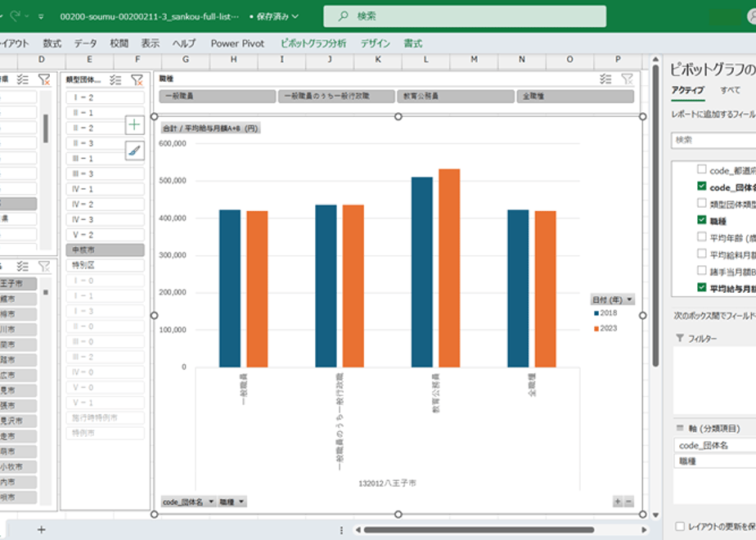Untick the 平均給与月額 field checkbox
This screenshot has height=540, width=756.
click(702, 287)
